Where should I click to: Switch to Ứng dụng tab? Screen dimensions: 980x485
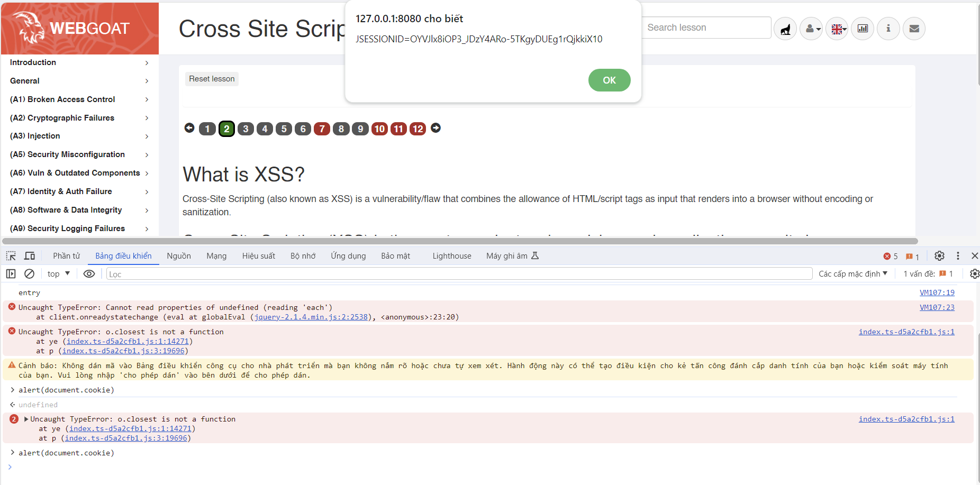(x=348, y=256)
